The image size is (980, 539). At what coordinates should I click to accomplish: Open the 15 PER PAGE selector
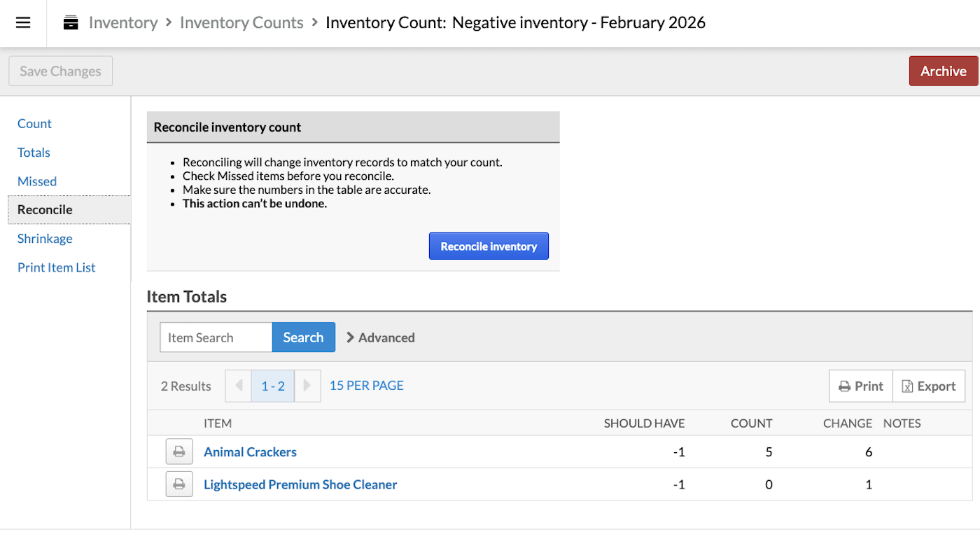click(365, 386)
